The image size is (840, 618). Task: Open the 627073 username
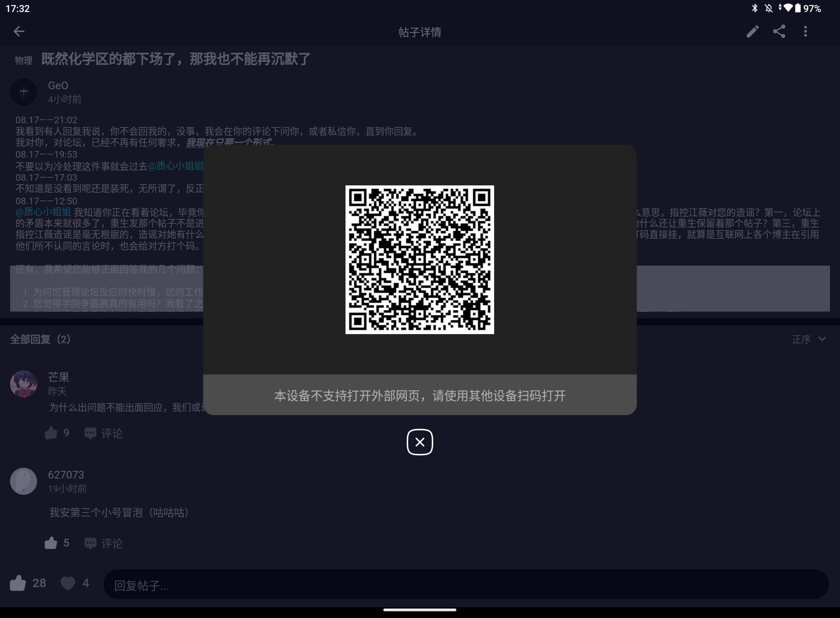(66, 475)
